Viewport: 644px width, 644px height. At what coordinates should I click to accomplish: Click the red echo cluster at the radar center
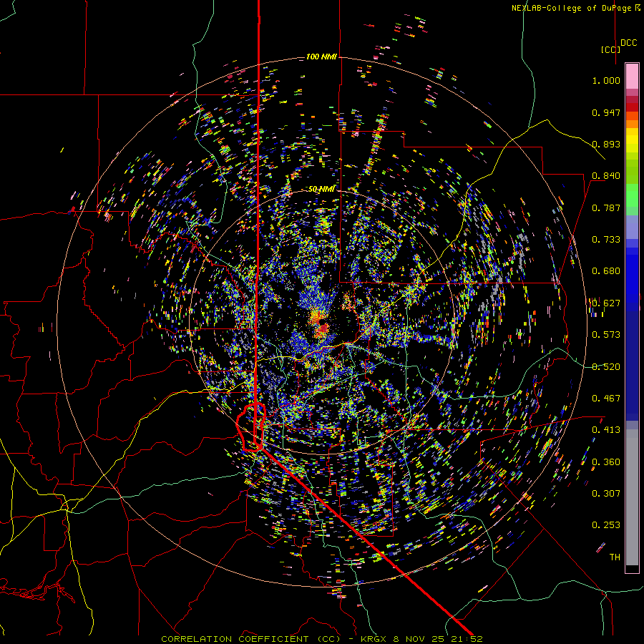click(x=323, y=328)
